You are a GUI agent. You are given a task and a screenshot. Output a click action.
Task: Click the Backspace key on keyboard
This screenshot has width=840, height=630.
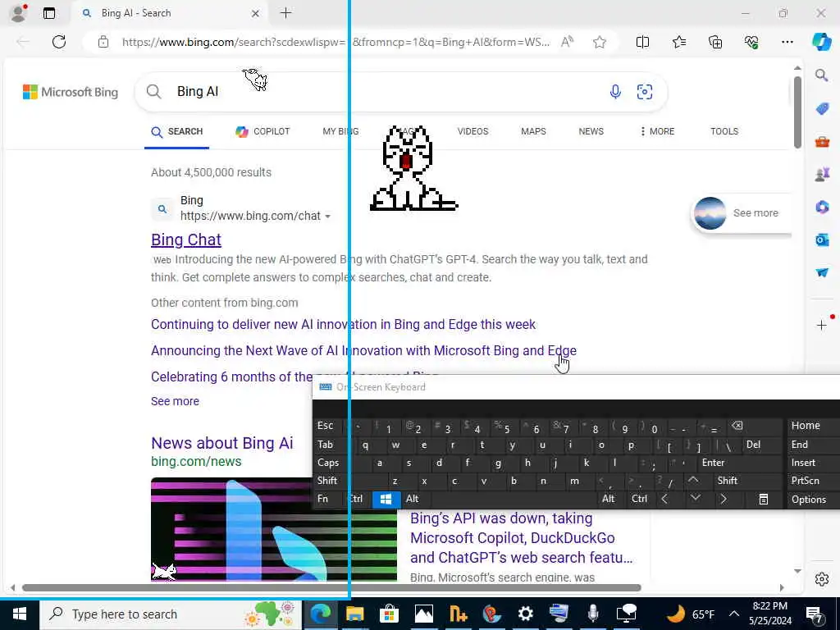pyautogui.click(x=737, y=426)
